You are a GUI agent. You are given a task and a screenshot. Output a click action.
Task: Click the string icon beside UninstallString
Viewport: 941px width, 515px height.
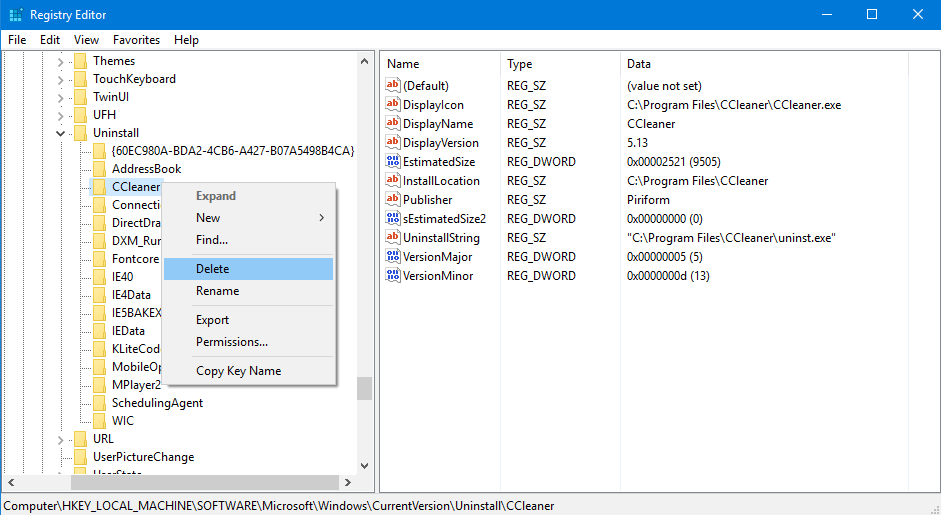392,238
